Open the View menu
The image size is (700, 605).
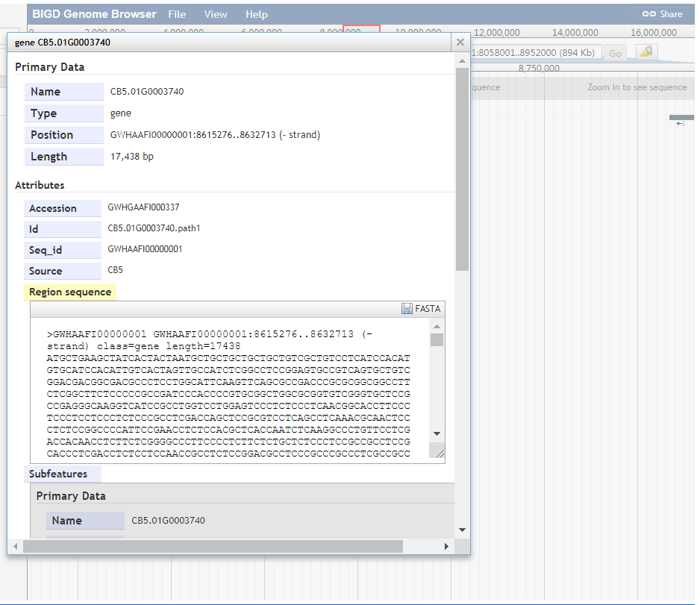click(216, 14)
